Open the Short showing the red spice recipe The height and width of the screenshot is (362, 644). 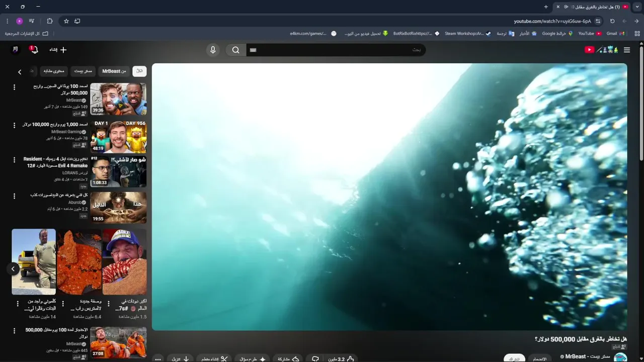click(79, 262)
